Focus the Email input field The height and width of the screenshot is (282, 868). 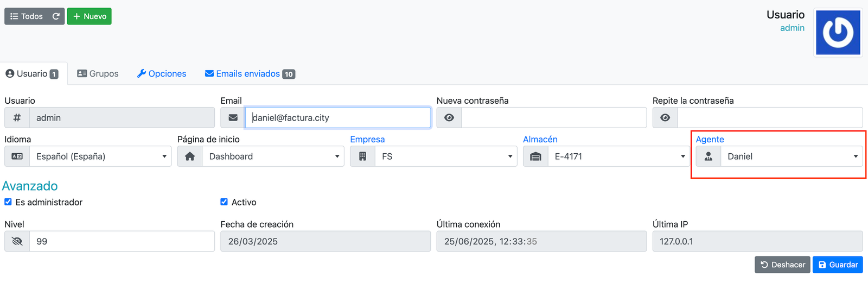click(338, 118)
